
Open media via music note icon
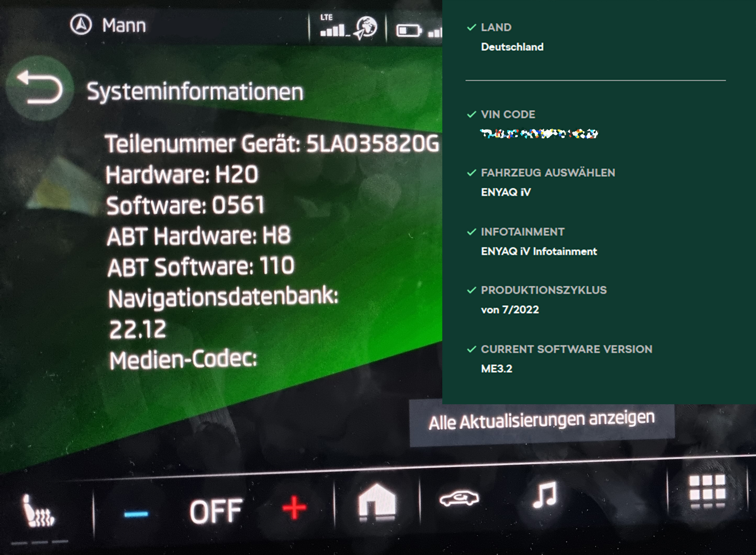click(545, 495)
